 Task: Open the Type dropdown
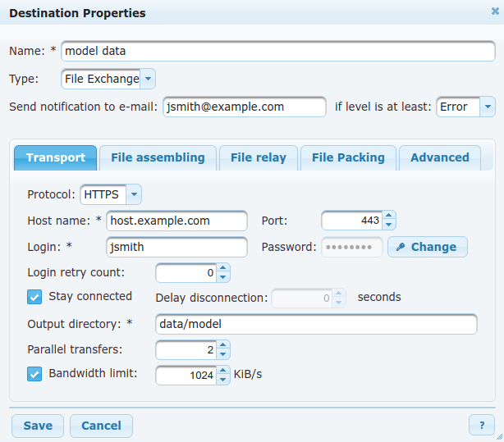point(148,79)
